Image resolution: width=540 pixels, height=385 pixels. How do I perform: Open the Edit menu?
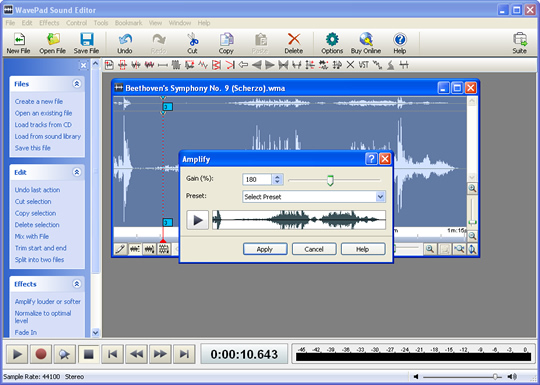tap(27, 23)
